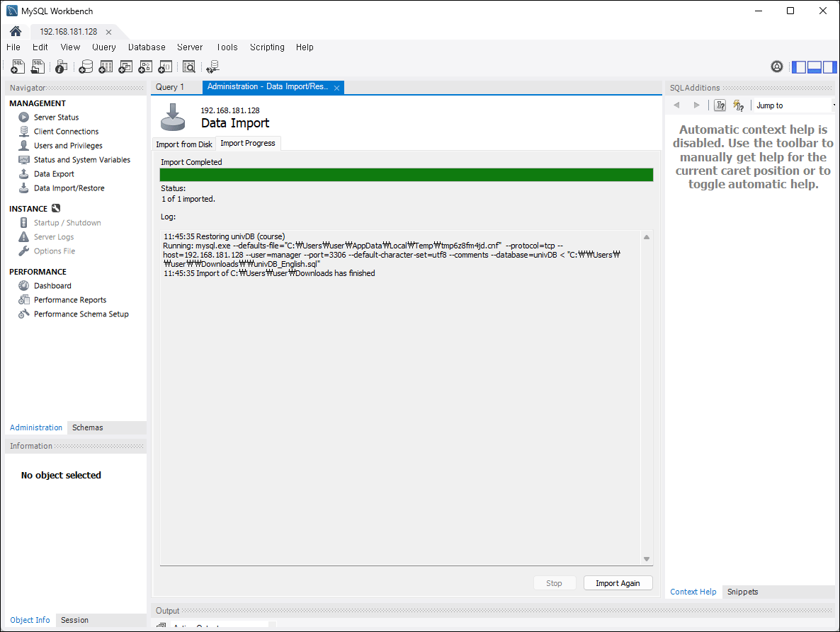Open the Query menu
The width and height of the screenshot is (840, 632).
(x=104, y=47)
